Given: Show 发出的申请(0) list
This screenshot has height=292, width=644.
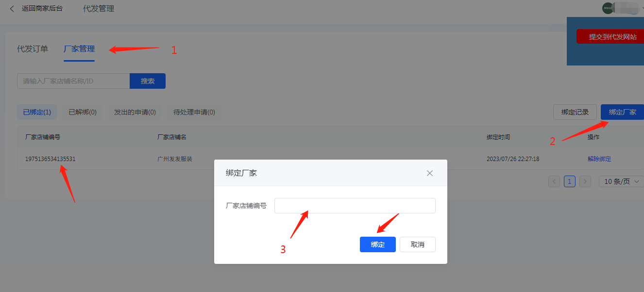Looking at the screenshot, I should point(135,112).
